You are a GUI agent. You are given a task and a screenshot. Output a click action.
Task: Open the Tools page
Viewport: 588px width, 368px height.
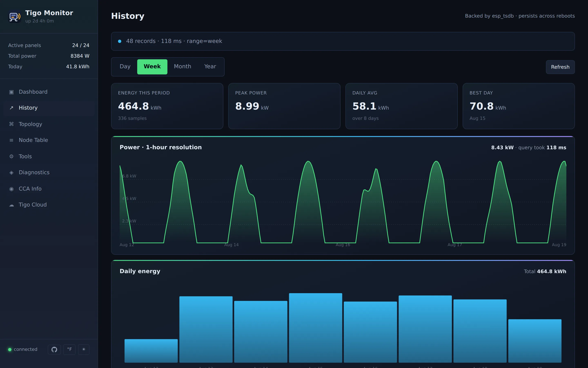point(49,156)
